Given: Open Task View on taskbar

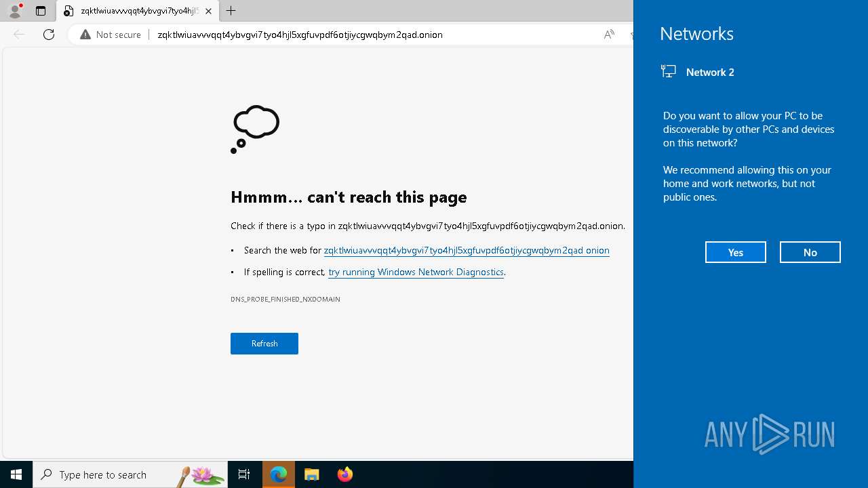Looking at the screenshot, I should tap(244, 474).
